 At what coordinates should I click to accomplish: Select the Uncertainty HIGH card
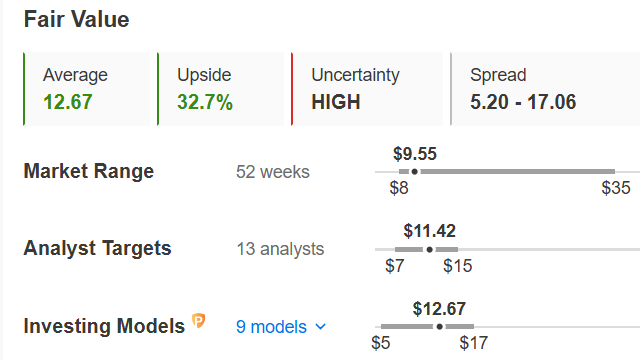[x=367, y=89]
